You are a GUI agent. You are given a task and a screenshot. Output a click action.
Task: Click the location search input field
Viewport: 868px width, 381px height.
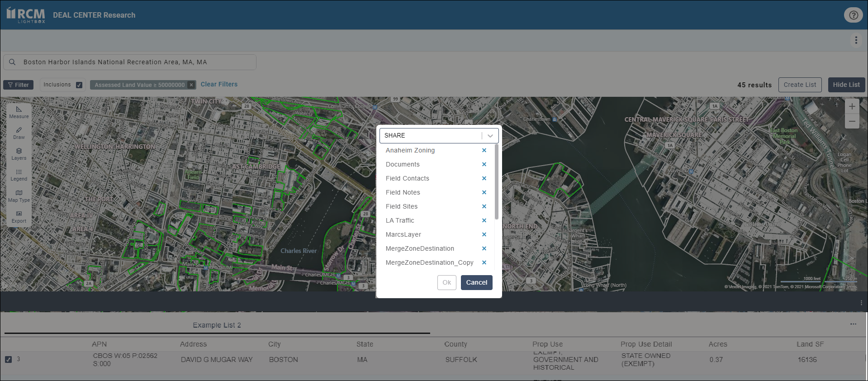coord(136,62)
